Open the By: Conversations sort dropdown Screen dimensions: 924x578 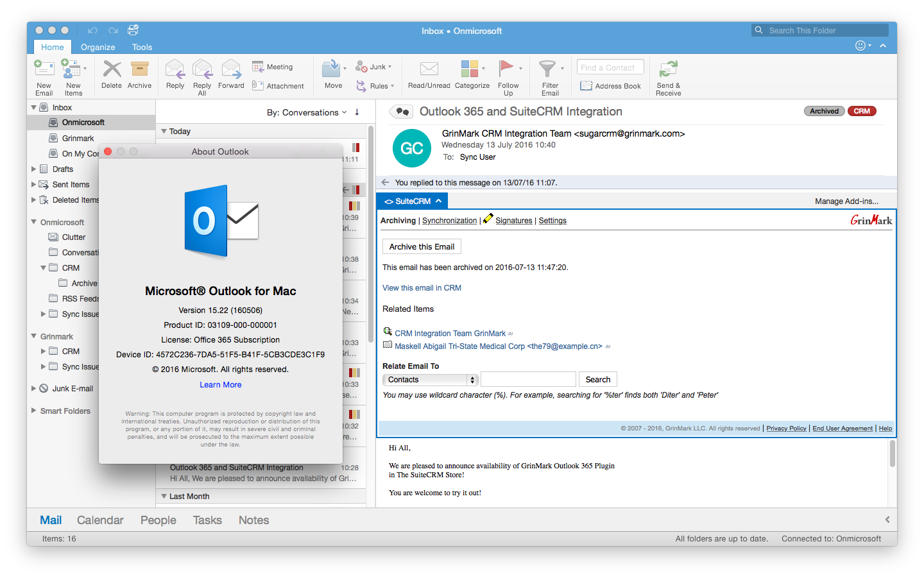point(307,112)
